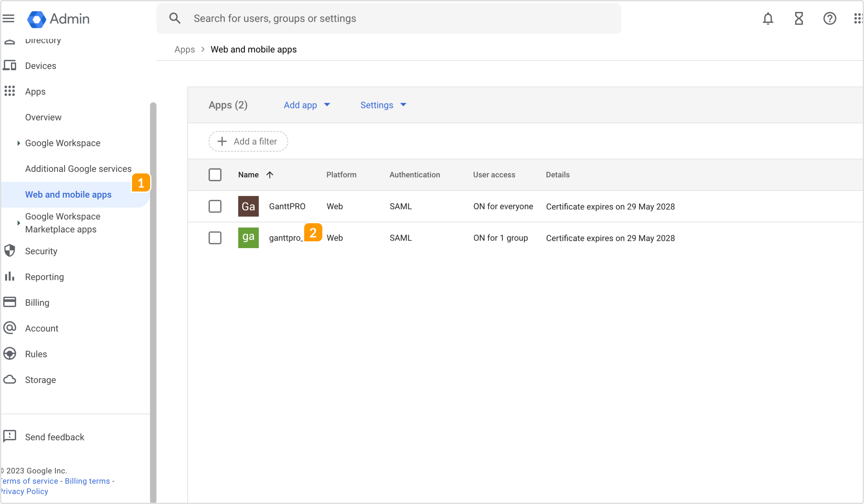This screenshot has width=864, height=504.
Task: Open Billing in the sidebar
Action: [37, 302]
